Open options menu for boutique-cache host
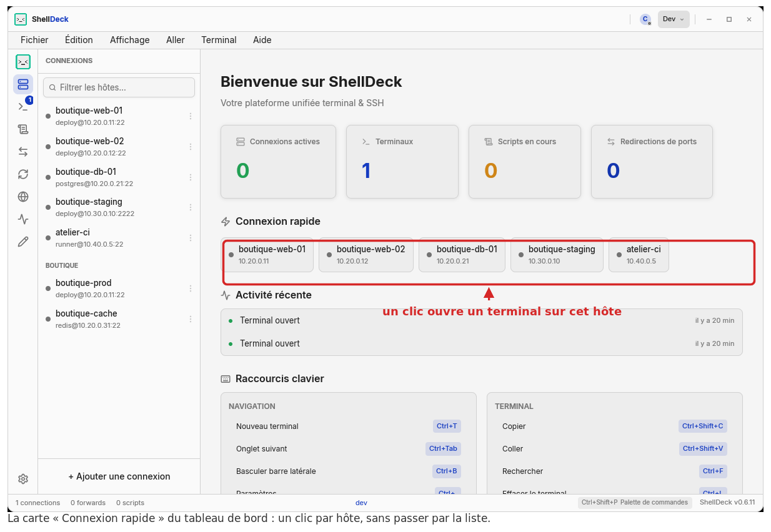This screenshot has width=771, height=532. point(191,319)
